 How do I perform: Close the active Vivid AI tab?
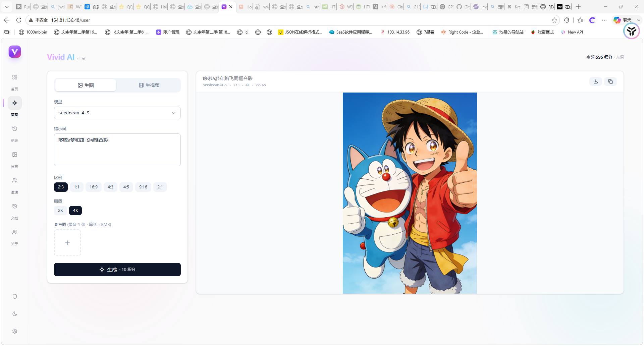[x=231, y=7]
